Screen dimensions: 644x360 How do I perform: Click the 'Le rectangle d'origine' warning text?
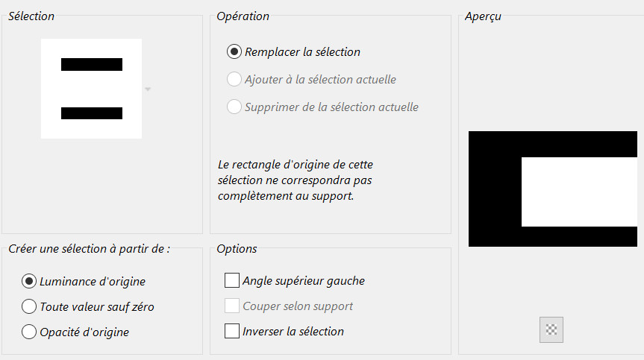[x=305, y=180]
